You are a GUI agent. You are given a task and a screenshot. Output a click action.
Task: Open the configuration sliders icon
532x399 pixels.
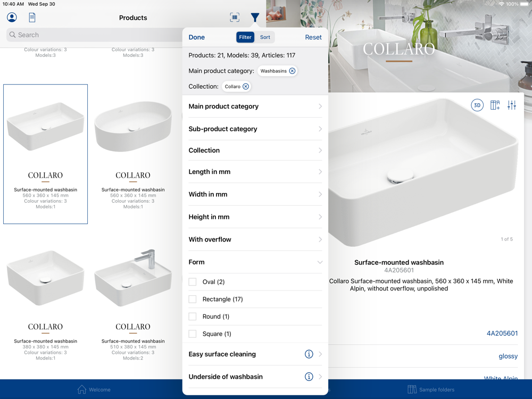[x=512, y=105]
